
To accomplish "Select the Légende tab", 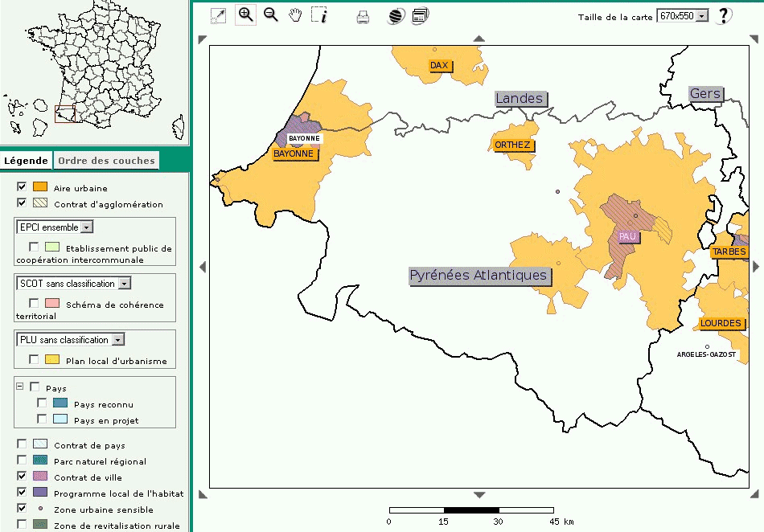I will coord(27,161).
